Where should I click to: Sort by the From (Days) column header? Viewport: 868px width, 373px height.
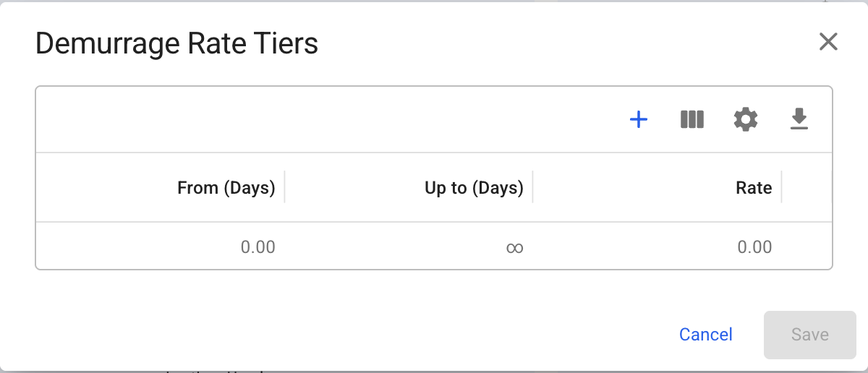pyautogui.click(x=226, y=188)
